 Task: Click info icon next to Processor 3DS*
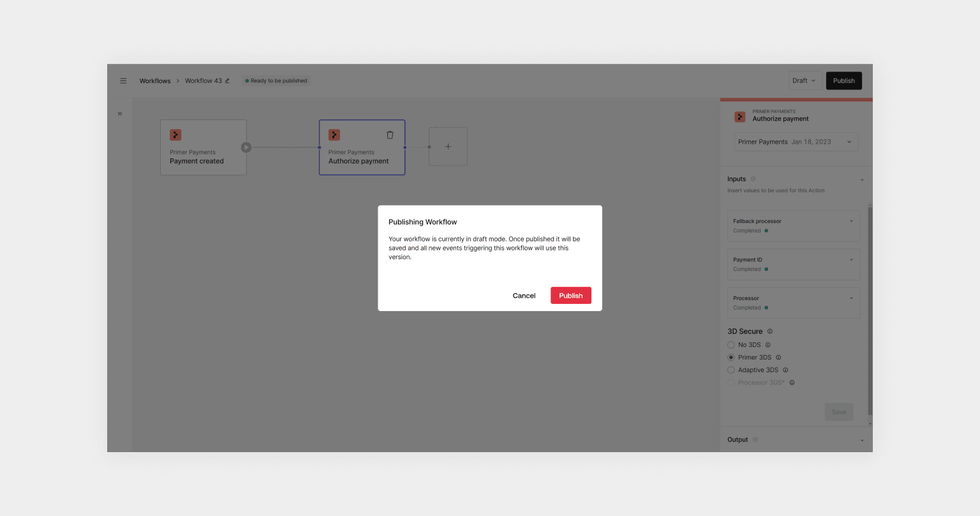tap(792, 383)
